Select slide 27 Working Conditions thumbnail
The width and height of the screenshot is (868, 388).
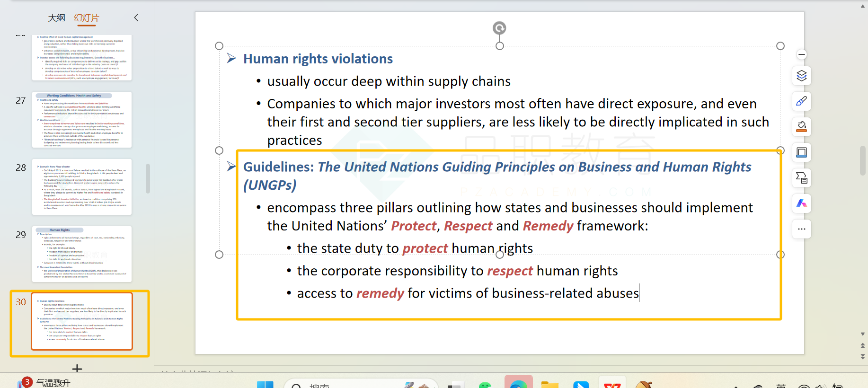pos(82,120)
